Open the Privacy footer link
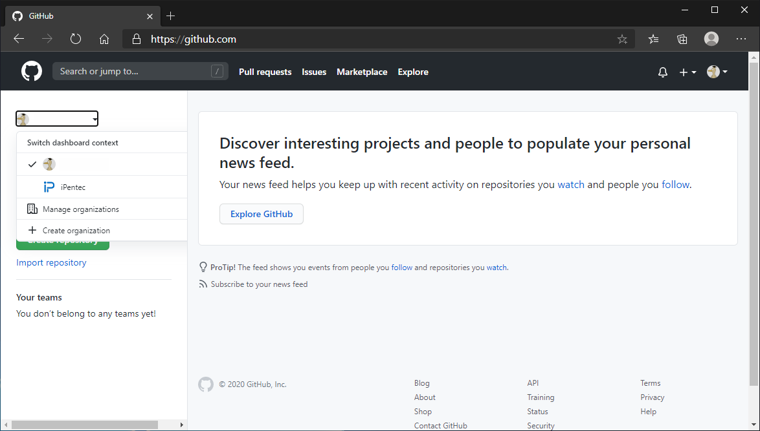The image size is (760, 431). [x=652, y=397]
